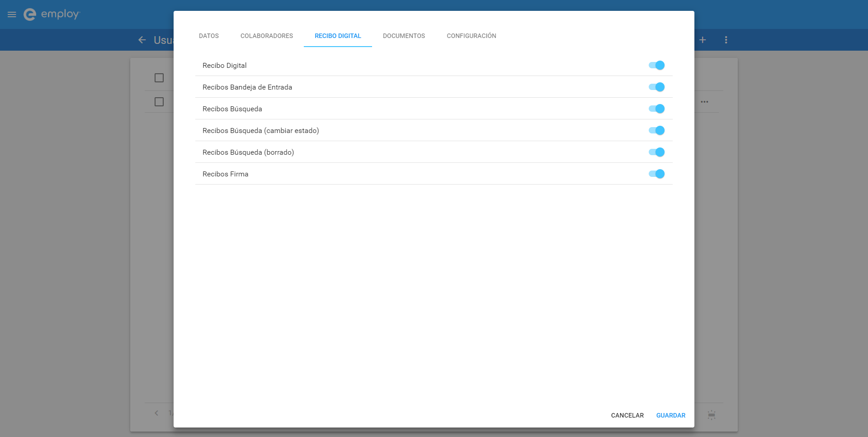Click the bottom-right rows settings icon
868x437 pixels.
712,415
